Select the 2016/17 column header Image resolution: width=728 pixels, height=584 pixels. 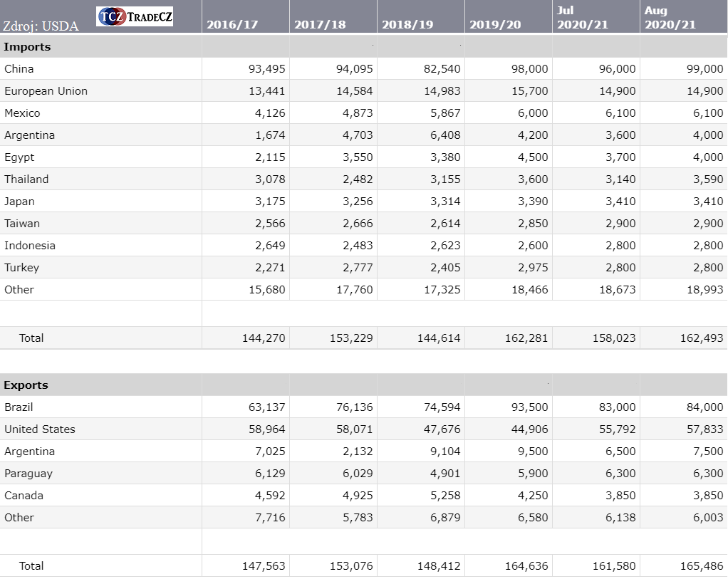[232, 24]
